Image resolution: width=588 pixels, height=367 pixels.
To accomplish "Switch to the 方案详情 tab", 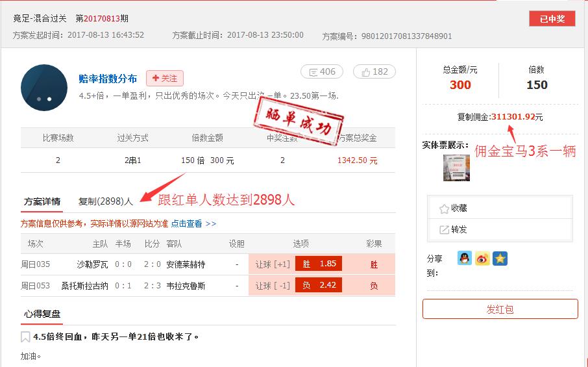I will pos(42,201).
